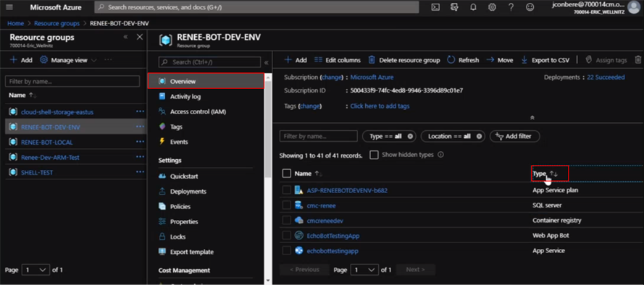Toggle the select-all resources checkbox
Image resolution: width=644 pixels, height=285 pixels.
(x=287, y=174)
